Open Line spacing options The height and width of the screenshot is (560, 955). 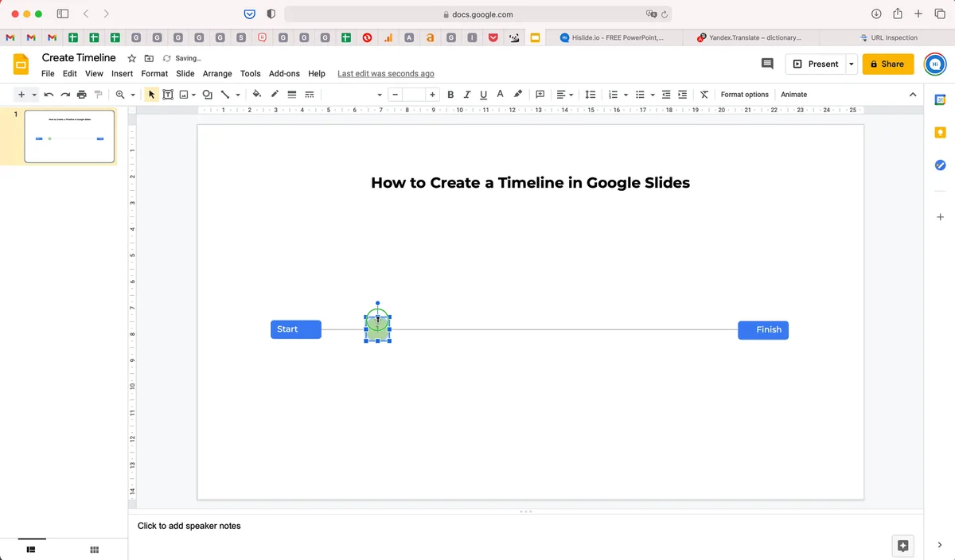(x=591, y=95)
